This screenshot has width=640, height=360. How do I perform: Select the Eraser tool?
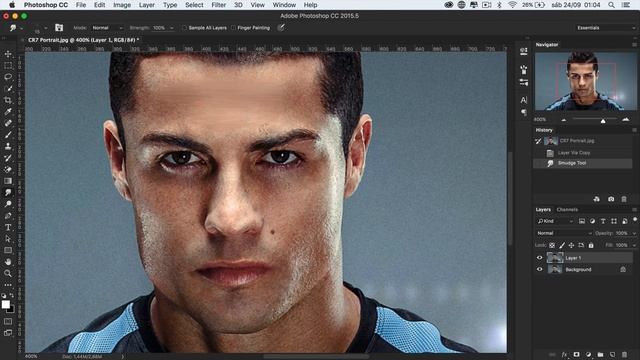(8, 169)
